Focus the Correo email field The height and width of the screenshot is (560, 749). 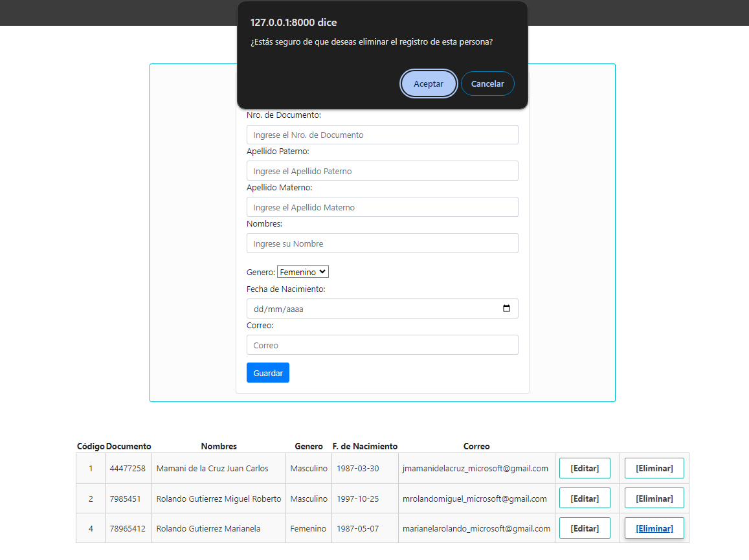pyautogui.click(x=382, y=345)
